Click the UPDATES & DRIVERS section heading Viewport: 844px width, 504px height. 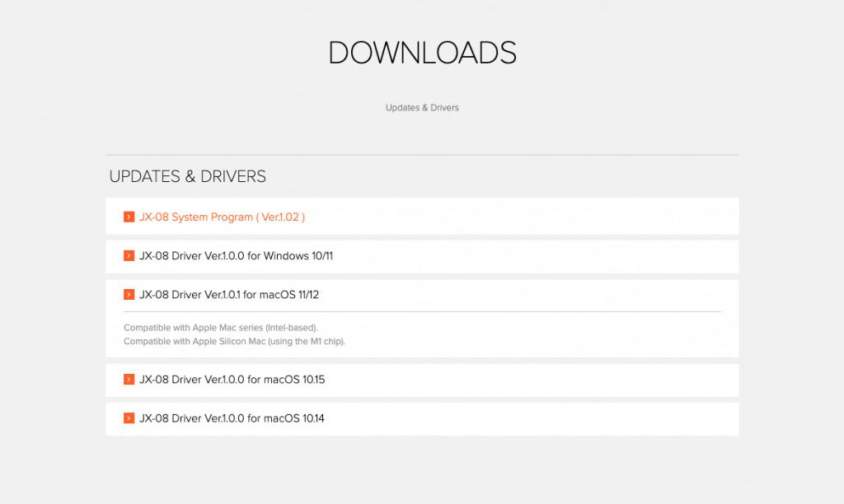188,176
